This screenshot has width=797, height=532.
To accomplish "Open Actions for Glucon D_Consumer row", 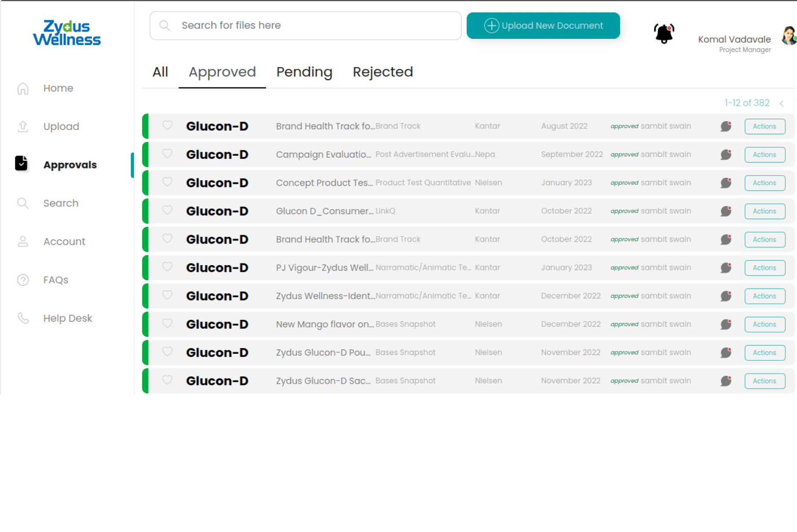I will coord(765,211).
